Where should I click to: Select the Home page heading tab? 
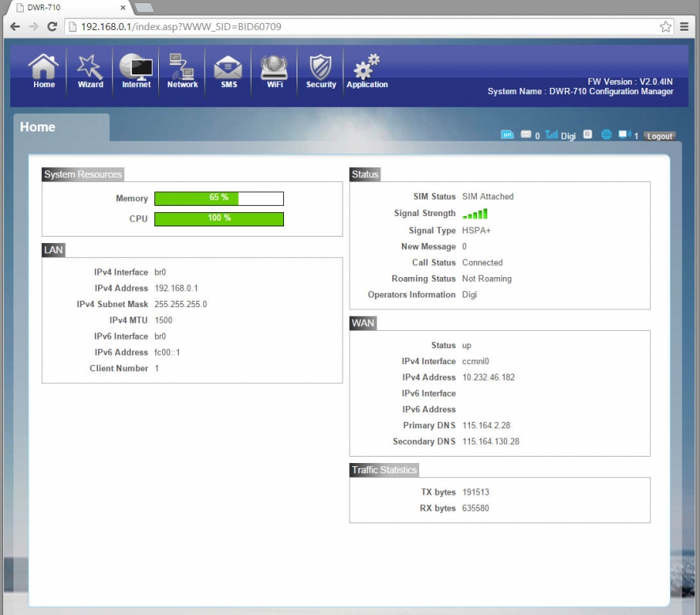tap(62, 127)
